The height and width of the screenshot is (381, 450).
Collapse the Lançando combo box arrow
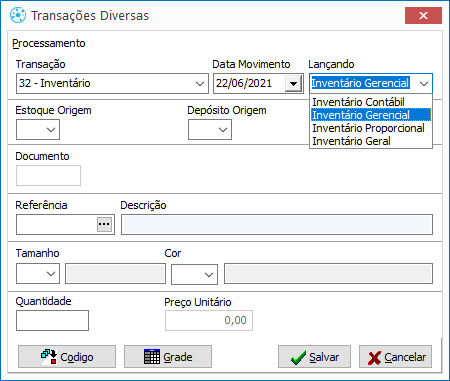pos(424,83)
